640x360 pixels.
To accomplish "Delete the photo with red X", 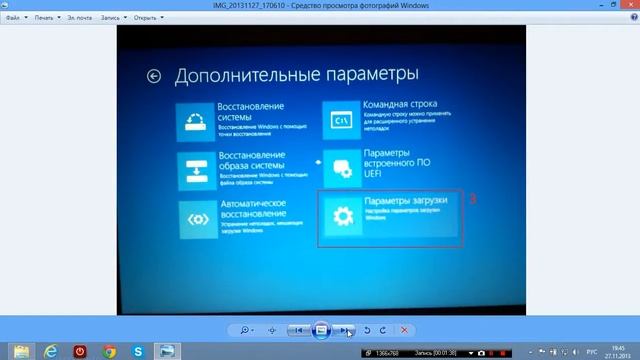I will [404, 330].
